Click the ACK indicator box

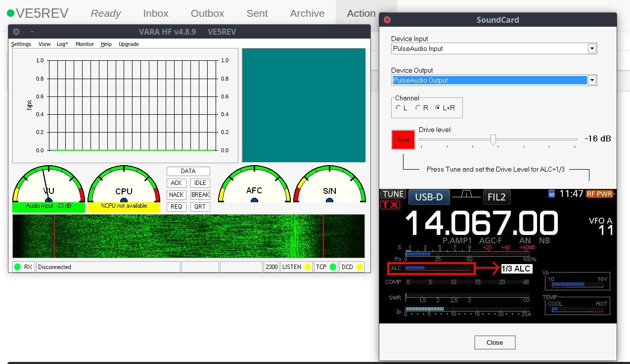point(177,183)
